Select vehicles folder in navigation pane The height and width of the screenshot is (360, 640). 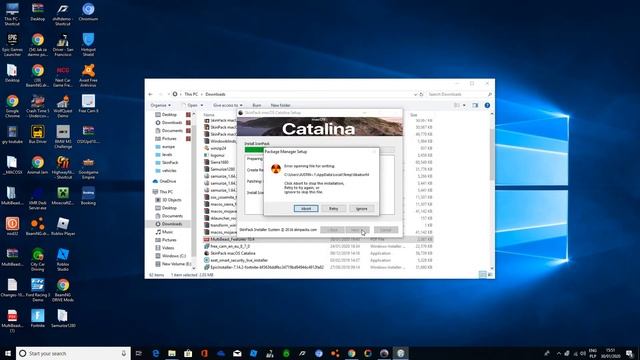click(x=169, y=171)
